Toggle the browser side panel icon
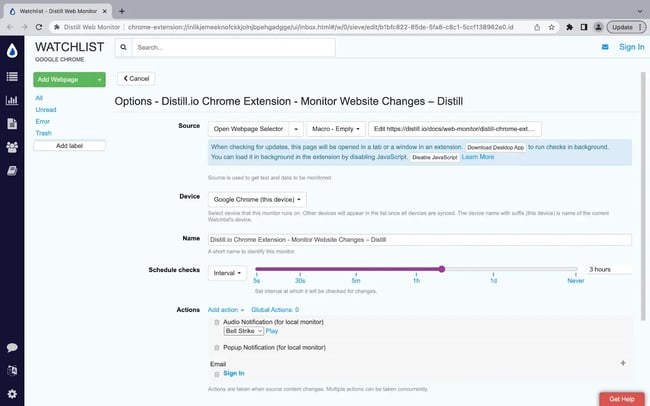Image resolution: width=650 pixels, height=406 pixels. 584,27
